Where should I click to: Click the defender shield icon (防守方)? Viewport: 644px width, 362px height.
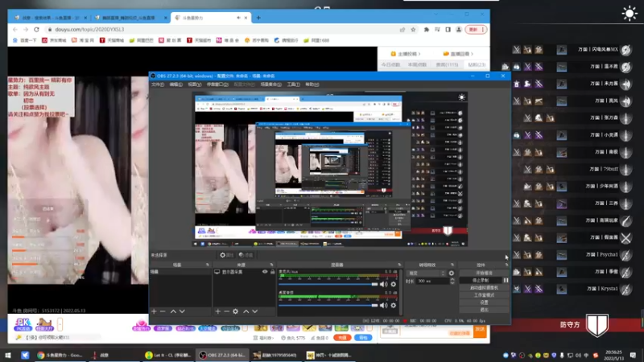pyautogui.click(x=597, y=325)
